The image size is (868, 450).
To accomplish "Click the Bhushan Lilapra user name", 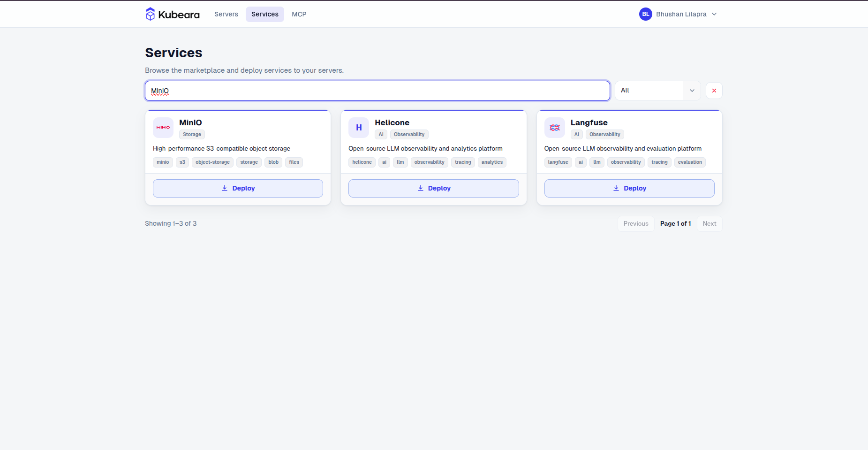I will [681, 14].
